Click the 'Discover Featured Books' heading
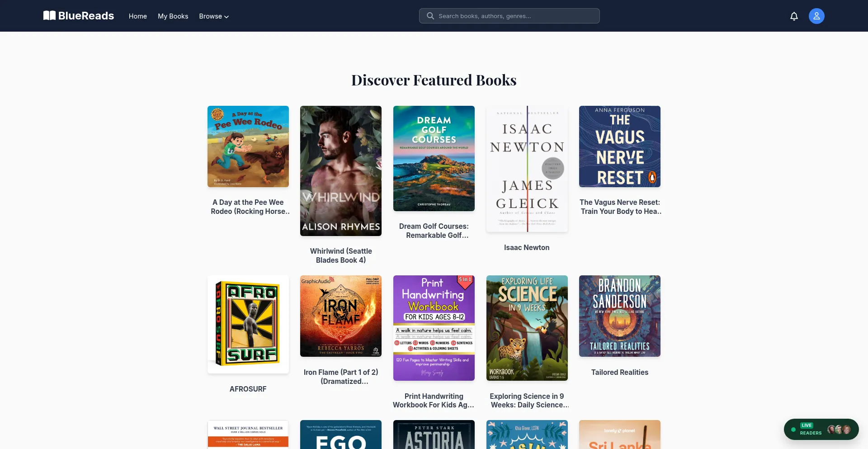Image resolution: width=868 pixels, height=449 pixels. point(434,80)
